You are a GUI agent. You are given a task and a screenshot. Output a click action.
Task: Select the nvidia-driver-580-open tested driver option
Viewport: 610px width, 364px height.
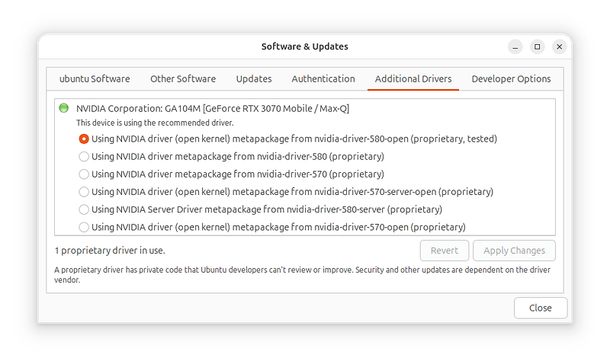pos(84,139)
